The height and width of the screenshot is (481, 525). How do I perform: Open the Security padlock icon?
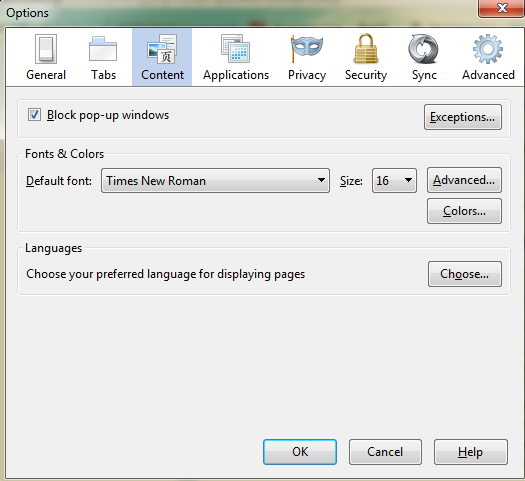coord(366,49)
